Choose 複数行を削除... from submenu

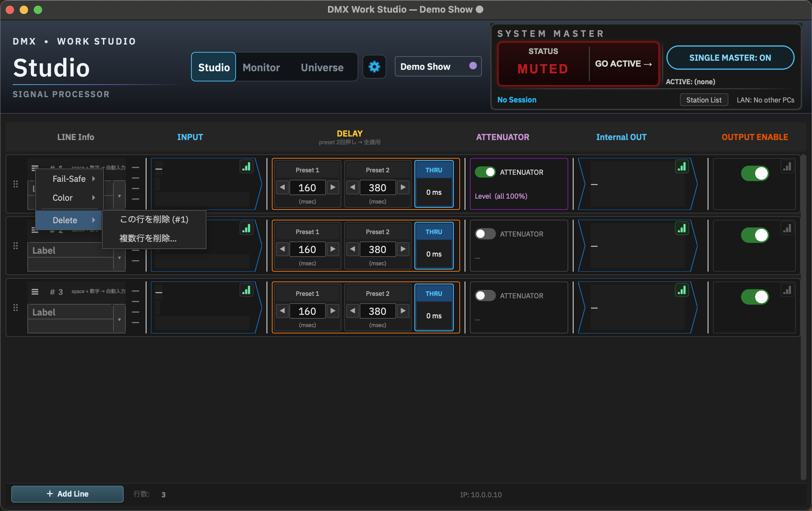pyautogui.click(x=154, y=238)
